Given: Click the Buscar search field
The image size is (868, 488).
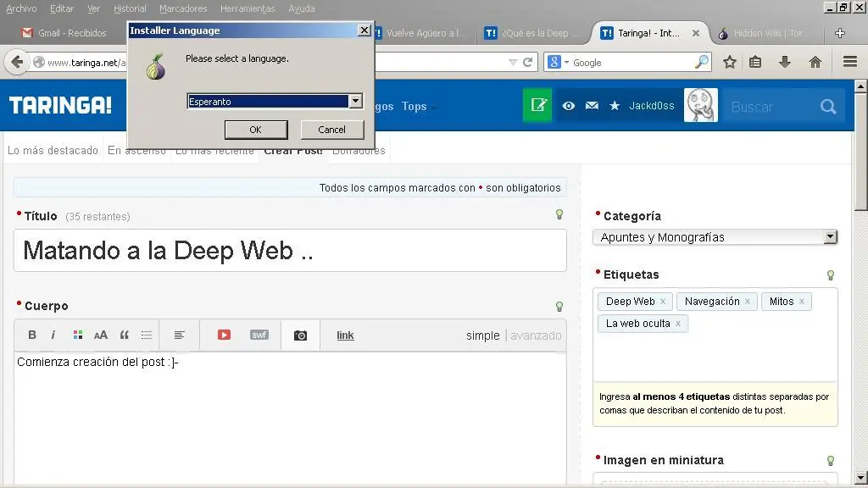Looking at the screenshot, I should [x=772, y=107].
